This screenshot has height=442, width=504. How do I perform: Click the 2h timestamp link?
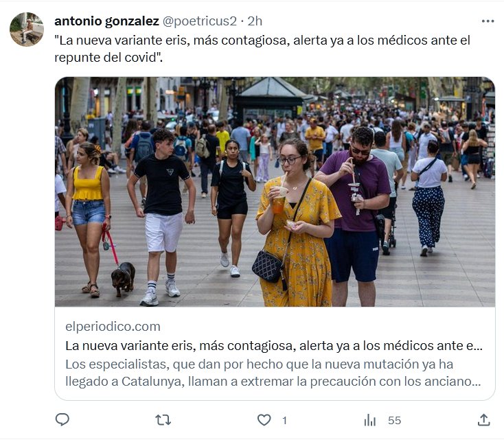(x=255, y=21)
